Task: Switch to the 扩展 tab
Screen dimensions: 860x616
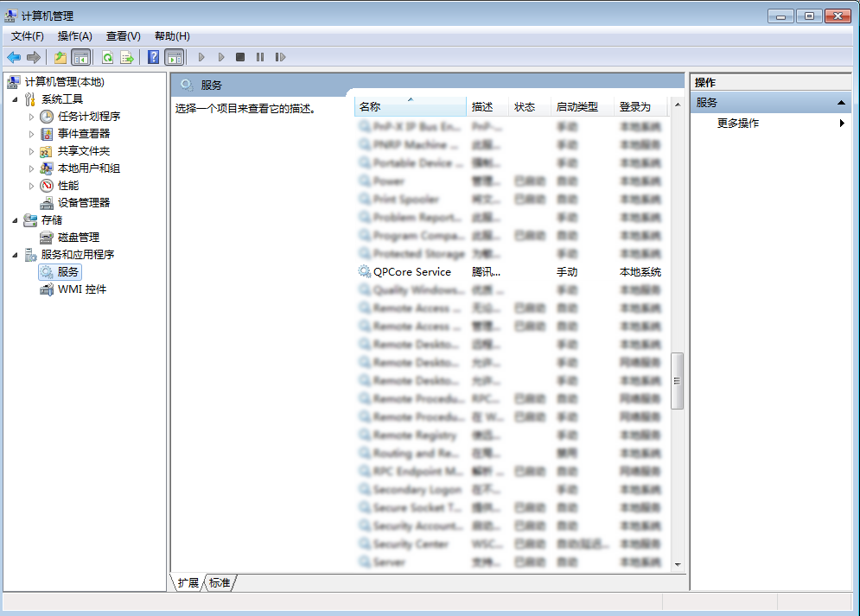Action: 188,582
